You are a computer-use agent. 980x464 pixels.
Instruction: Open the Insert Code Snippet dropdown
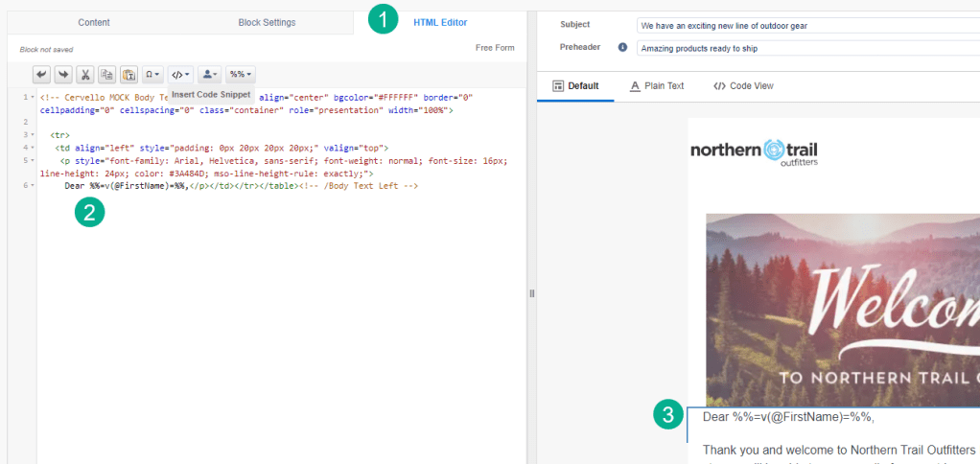point(180,74)
